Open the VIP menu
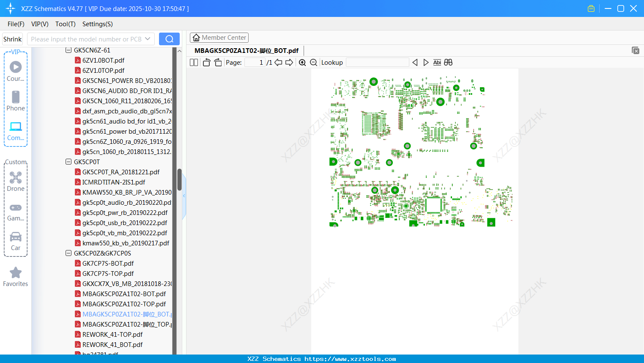 (x=40, y=24)
